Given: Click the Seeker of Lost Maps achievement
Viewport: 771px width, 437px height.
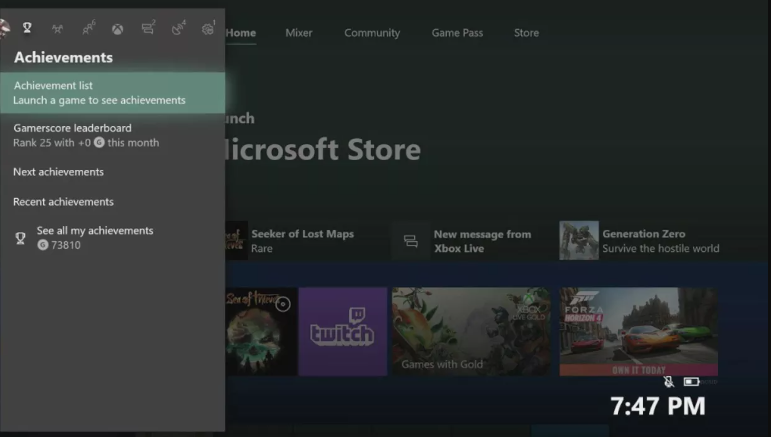Looking at the screenshot, I should point(302,241).
